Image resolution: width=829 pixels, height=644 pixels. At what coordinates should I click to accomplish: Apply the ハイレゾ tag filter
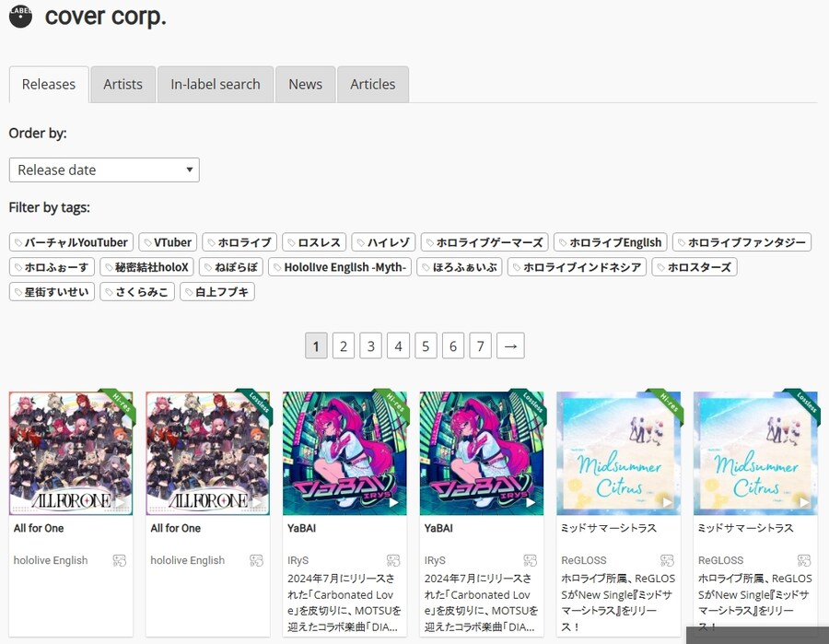(x=383, y=242)
